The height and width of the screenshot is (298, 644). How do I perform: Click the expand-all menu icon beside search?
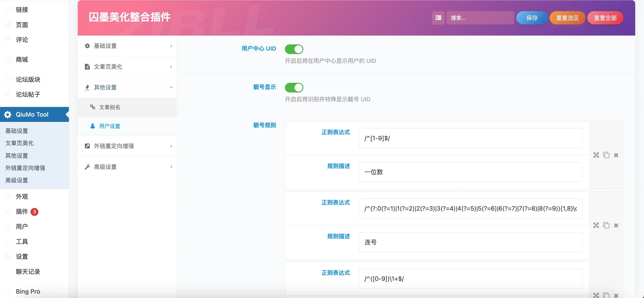coord(438,18)
